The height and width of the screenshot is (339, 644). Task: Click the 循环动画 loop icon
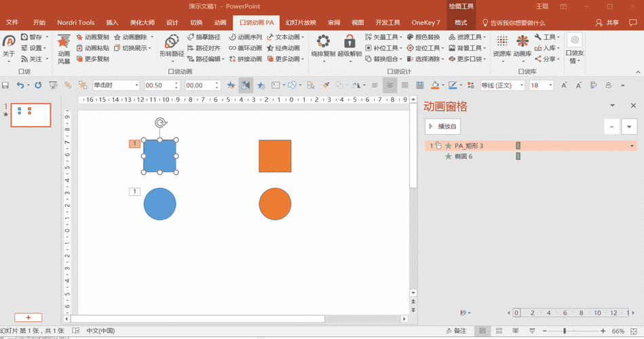[233, 48]
